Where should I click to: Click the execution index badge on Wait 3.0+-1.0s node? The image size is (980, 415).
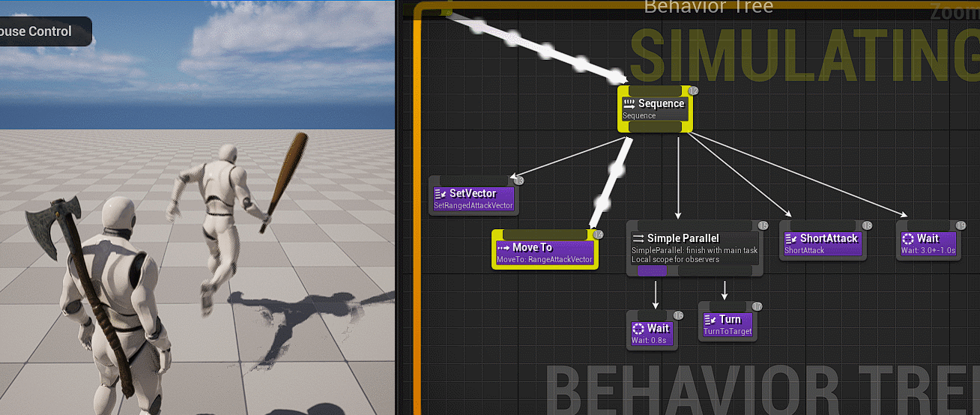(x=961, y=225)
